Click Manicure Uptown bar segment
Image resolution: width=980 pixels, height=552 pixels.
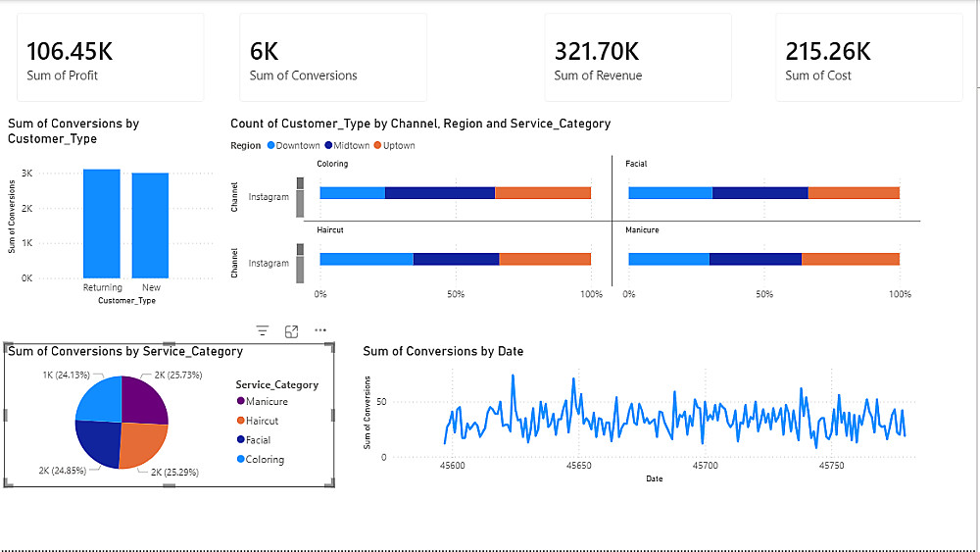click(851, 259)
